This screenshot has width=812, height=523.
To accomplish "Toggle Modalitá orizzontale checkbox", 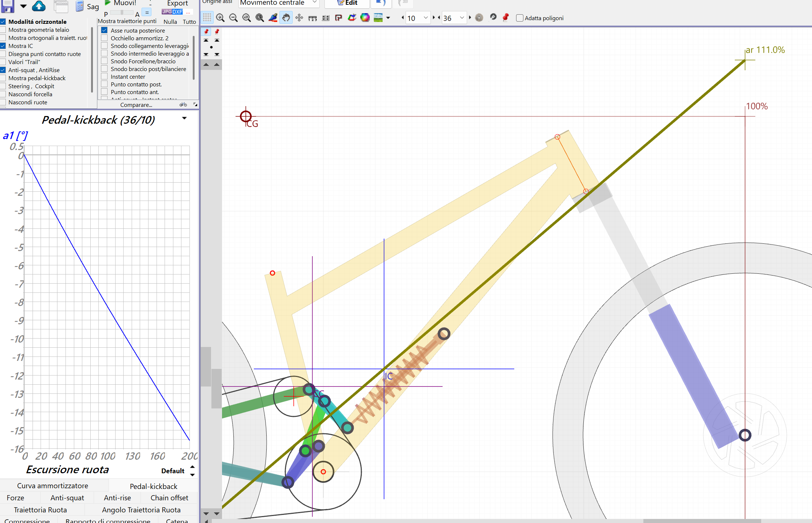I will (x=3, y=22).
